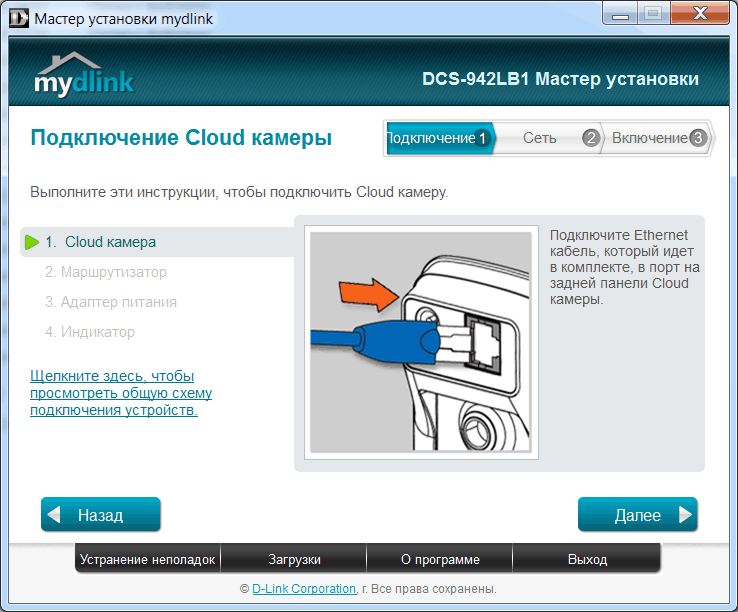Screen dimensions: 738x612
Task: Click the Подключение Cloud камеры heading
Action: pos(181,138)
